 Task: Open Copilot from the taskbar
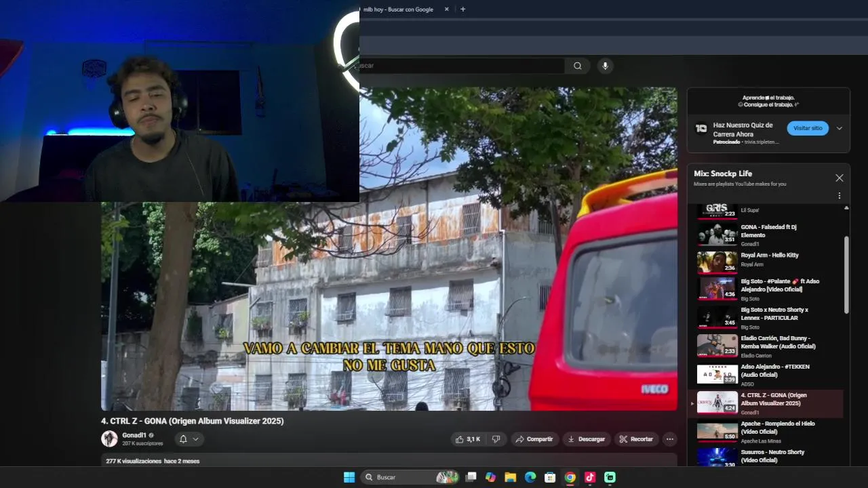tap(490, 477)
